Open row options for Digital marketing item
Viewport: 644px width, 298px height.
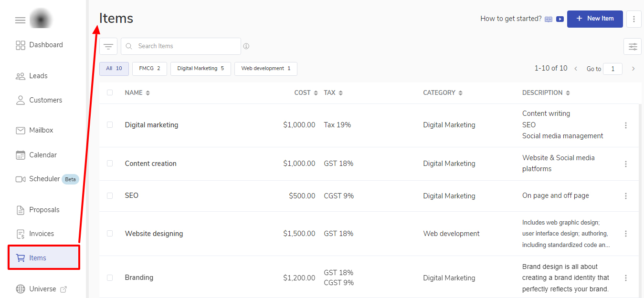[x=625, y=125]
